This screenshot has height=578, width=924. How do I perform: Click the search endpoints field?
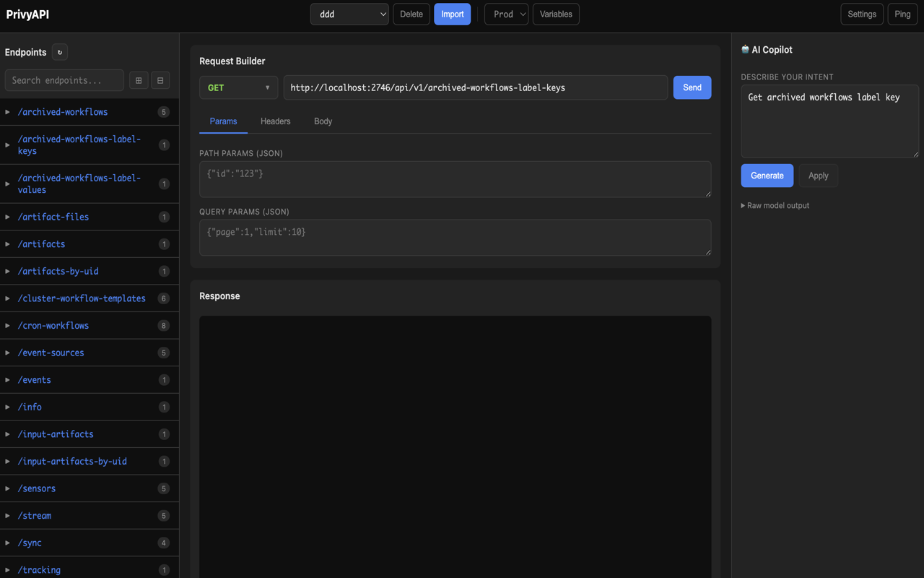64,79
